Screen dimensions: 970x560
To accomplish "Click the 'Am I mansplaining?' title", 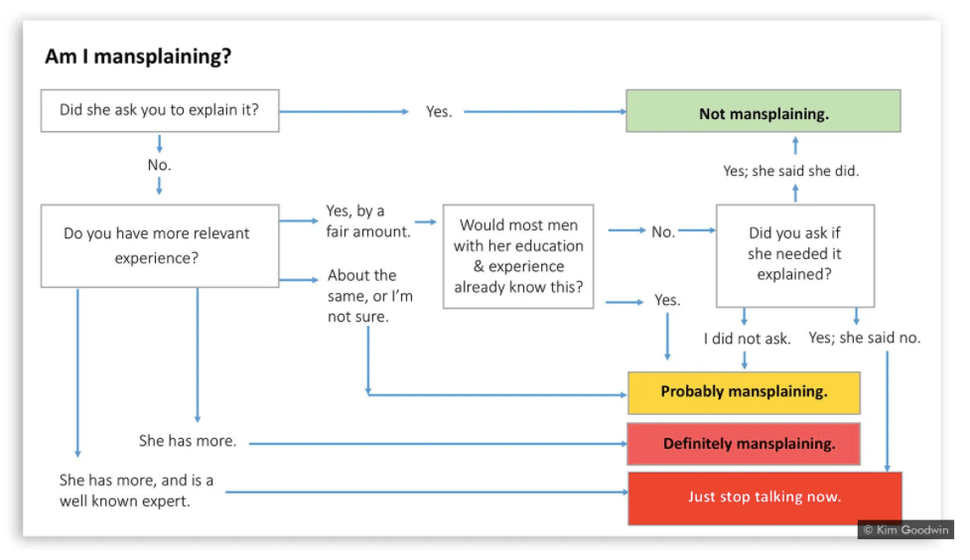I will [138, 57].
